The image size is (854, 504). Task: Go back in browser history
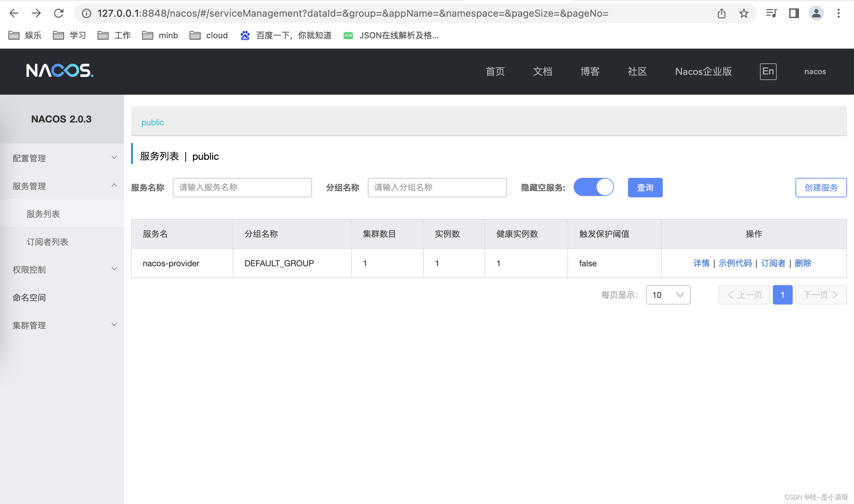click(14, 13)
